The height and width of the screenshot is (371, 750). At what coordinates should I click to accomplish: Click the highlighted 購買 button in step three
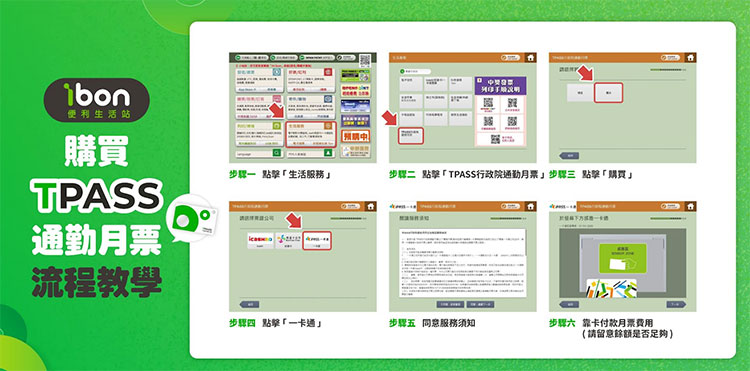608,92
